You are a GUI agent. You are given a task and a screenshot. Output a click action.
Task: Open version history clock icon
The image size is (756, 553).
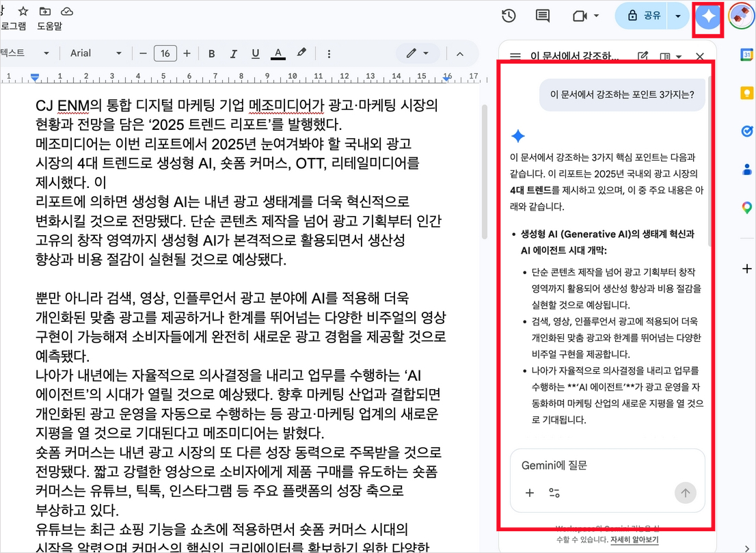coord(509,16)
